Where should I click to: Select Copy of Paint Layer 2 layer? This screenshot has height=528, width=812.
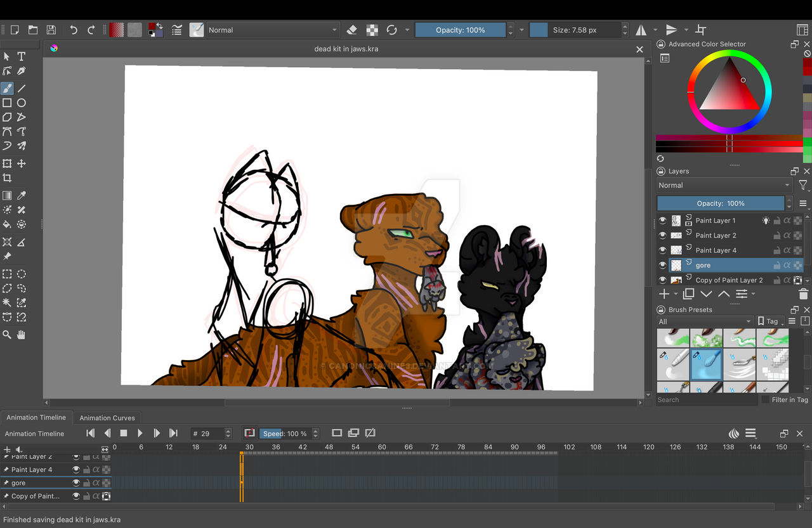pos(730,280)
